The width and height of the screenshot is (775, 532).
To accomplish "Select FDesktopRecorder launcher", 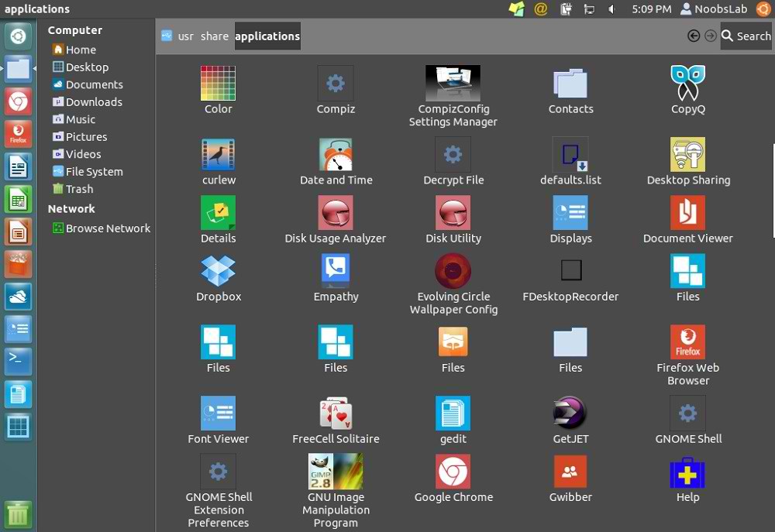I will click(570, 271).
